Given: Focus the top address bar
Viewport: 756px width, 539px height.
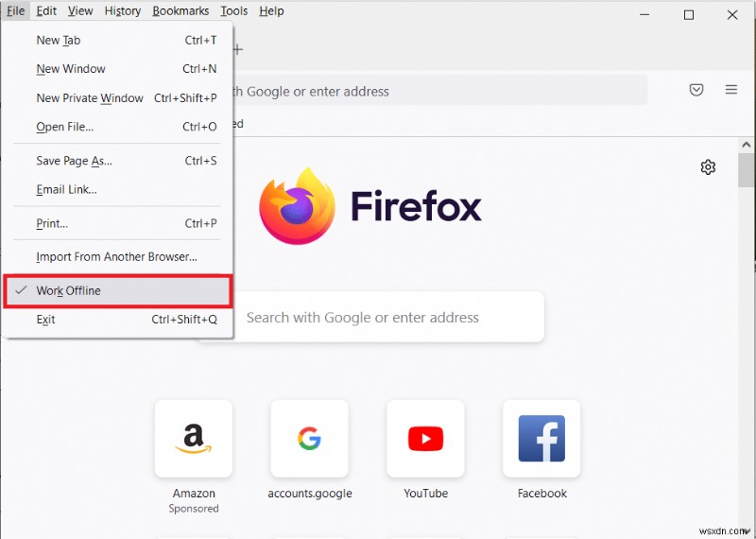Looking at the screenshot, I should coord(438,91).
